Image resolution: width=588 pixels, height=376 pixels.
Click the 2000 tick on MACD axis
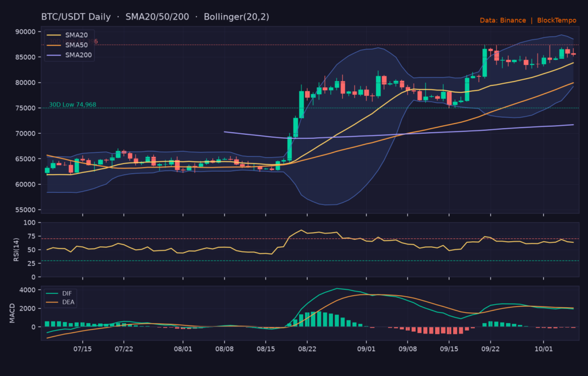coord(28,308)
